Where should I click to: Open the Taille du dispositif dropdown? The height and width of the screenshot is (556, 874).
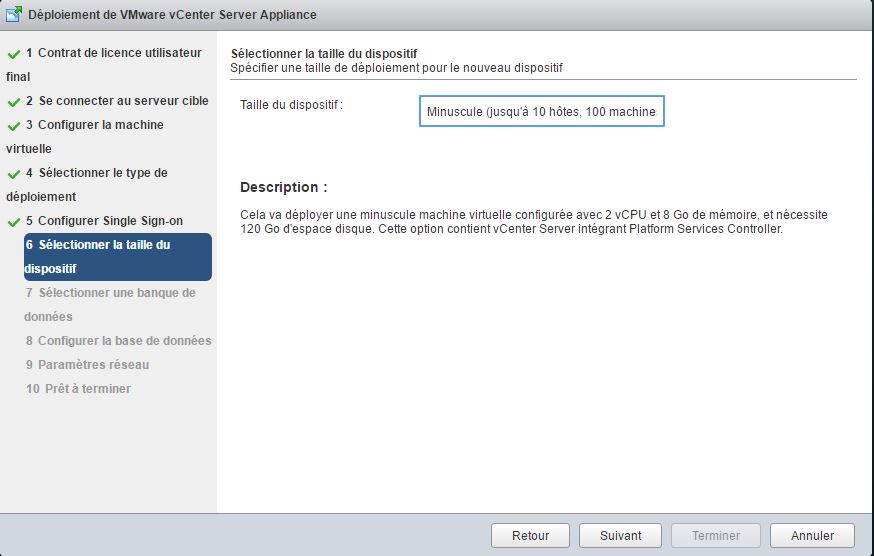click(x=541, y=111)
